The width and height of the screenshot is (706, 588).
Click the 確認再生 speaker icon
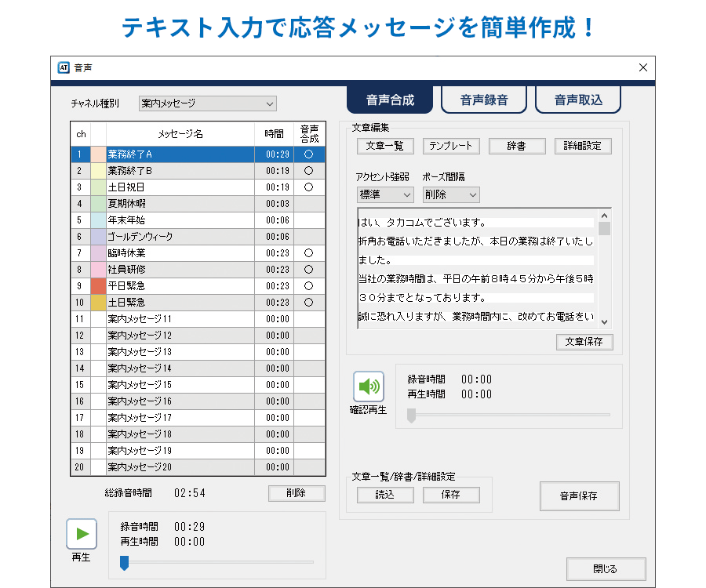(x=368, y=387)
